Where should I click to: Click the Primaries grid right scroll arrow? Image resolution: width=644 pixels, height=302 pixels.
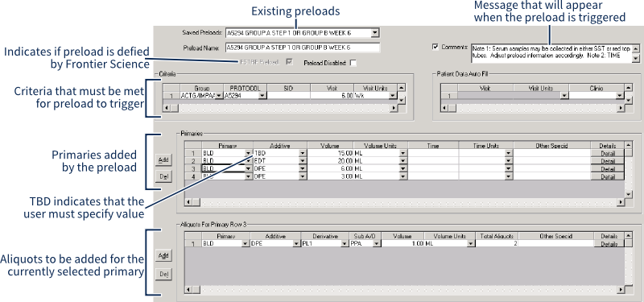(621, 202)
